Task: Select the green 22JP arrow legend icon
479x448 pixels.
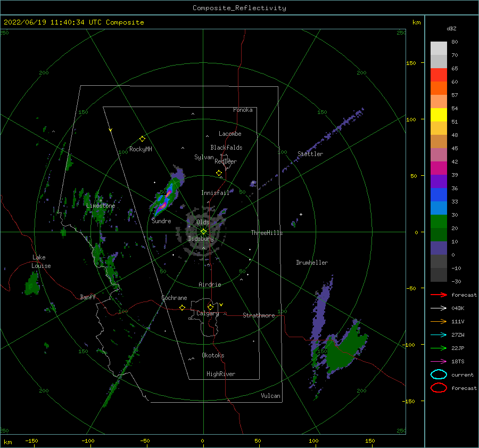Action: pos(439,348)
